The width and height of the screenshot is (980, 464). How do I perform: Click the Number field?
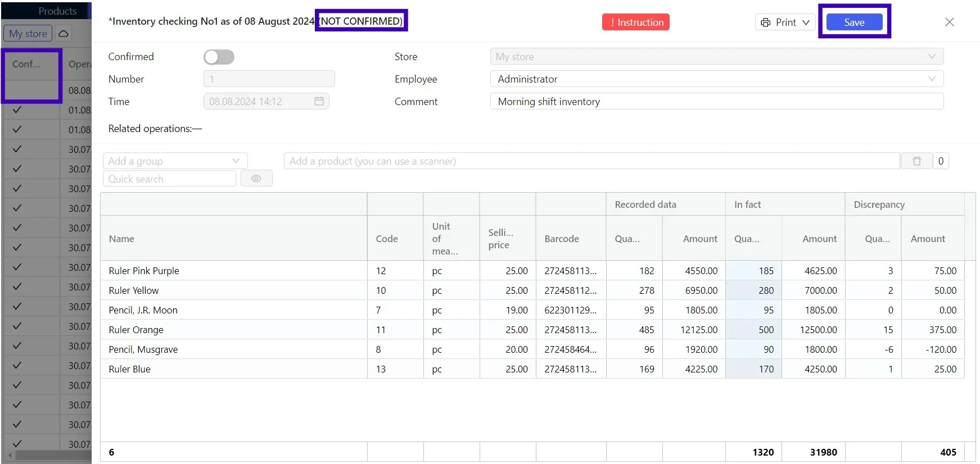[x=269, y=79]
